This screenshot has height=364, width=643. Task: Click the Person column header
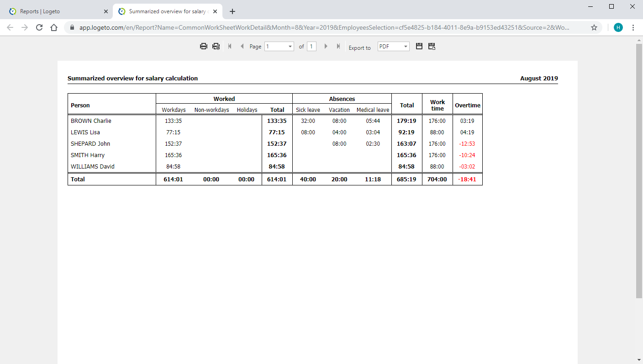pos(80,106)
